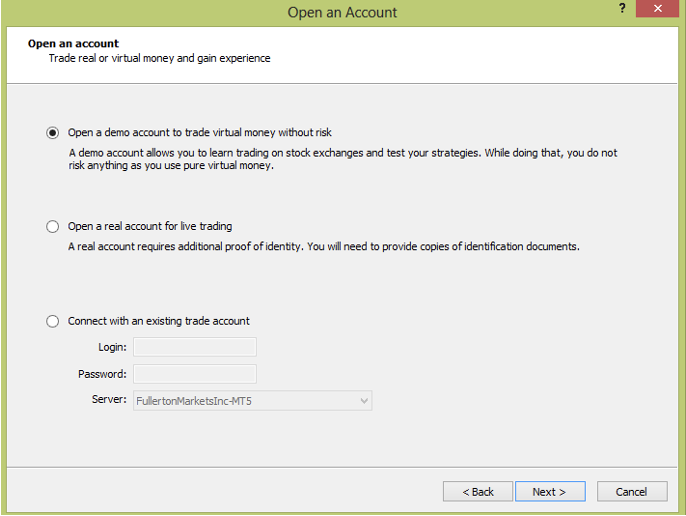Cancel the account wizard
This screenshot has height=516, width=686.
tap(632, 491)
